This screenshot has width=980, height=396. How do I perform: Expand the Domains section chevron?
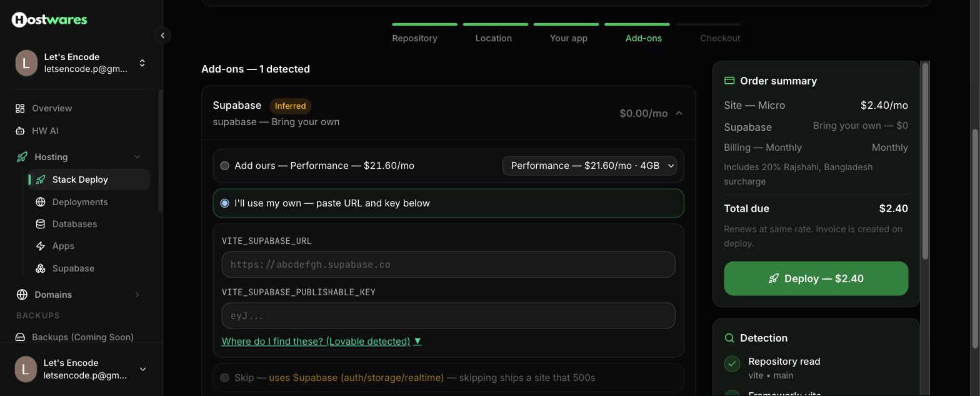(x=137, y=295)
